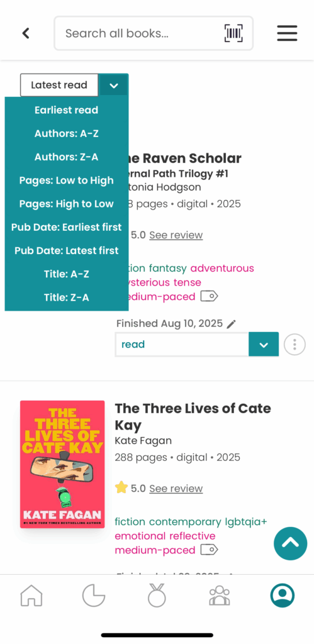314x644 pixels.
Task: Select Earliest read sort option
Action: pos(67,110)
